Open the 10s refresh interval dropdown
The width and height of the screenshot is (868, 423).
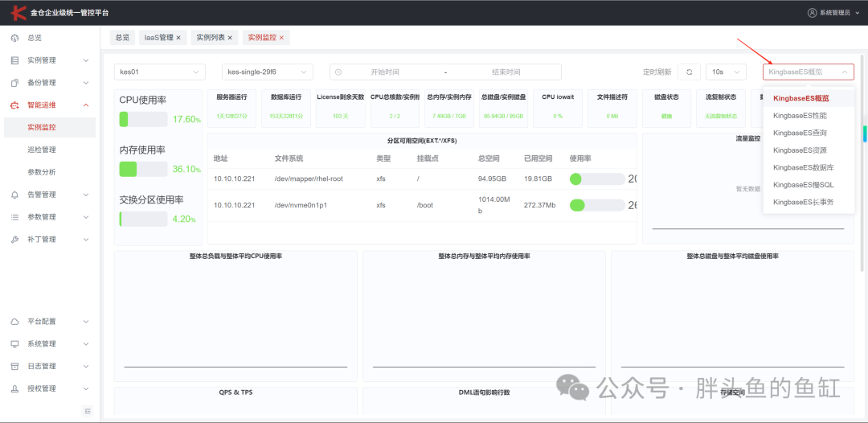[726, 72]
